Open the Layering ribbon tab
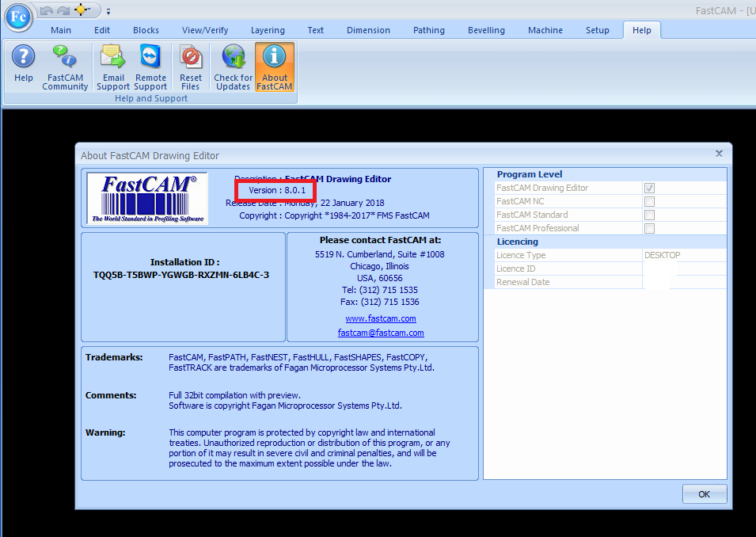The width and height of the screenshot is (756, 537). point(268,30)
